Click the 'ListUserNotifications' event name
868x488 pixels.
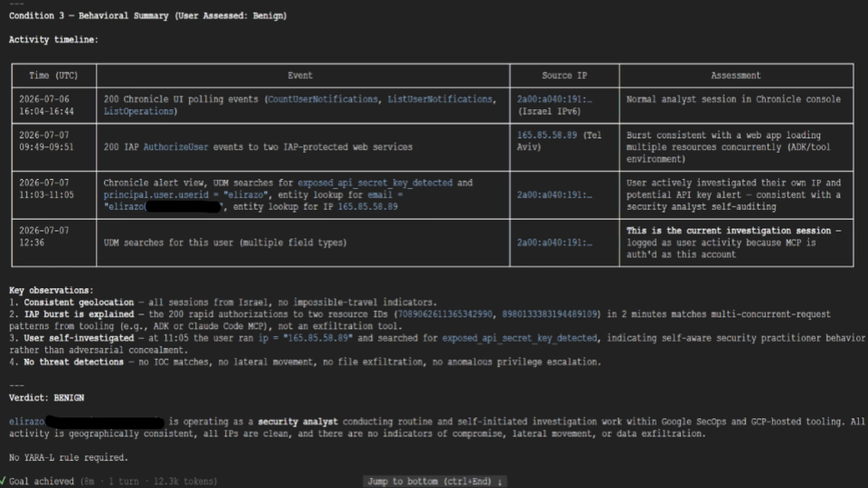pos(440,99)
